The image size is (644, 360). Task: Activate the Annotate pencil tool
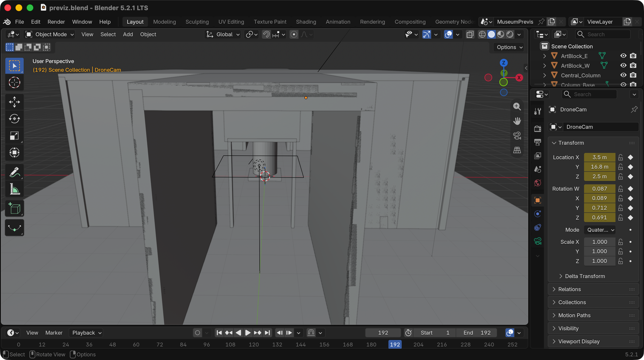(14, 172)
